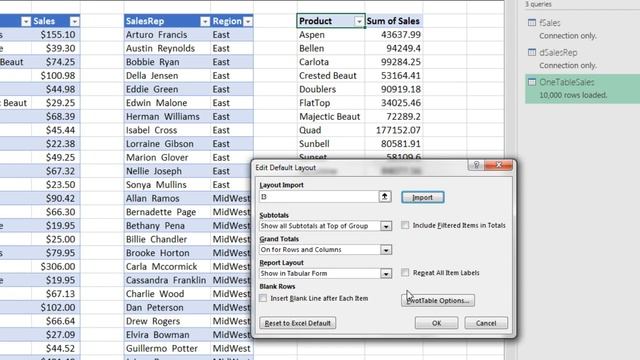Select the $155.10 sales cell

tap(56, 35)
